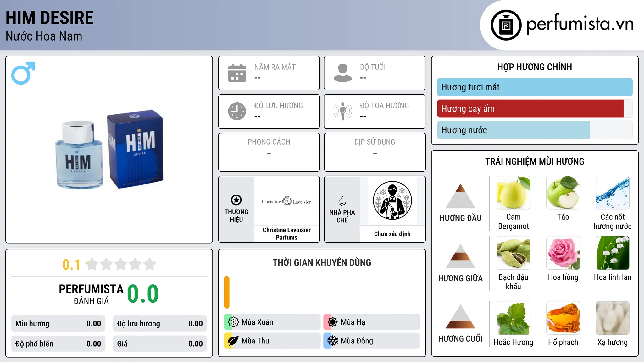Click the NĂM RA MẮT label

275,67
